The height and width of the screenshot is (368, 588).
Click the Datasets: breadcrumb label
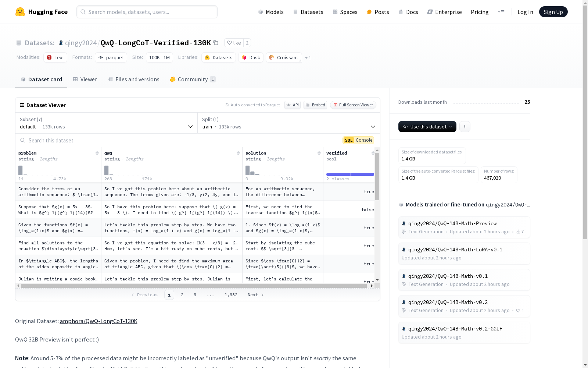coord(40,43)
